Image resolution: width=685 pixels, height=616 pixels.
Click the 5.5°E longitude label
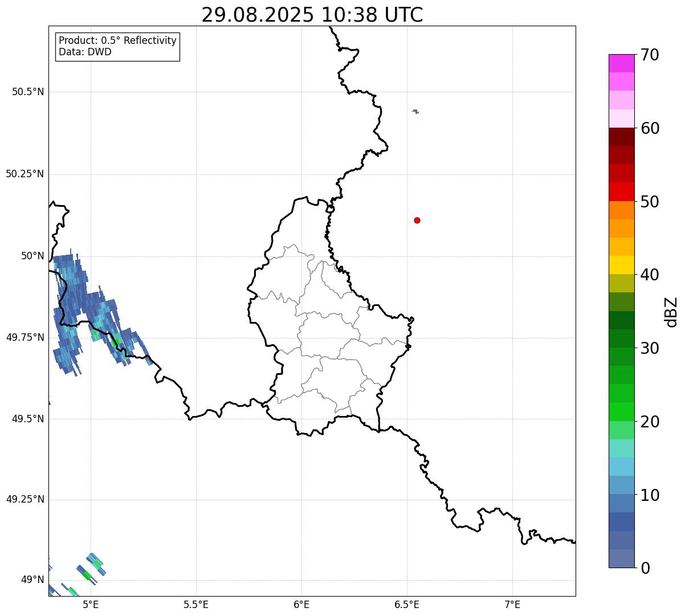tap(196, 605)
